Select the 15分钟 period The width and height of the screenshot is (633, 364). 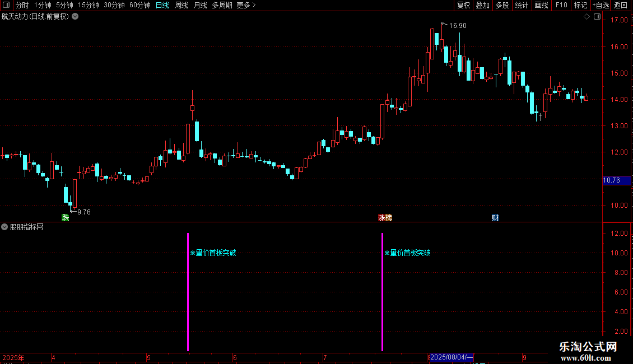point(88,5)
